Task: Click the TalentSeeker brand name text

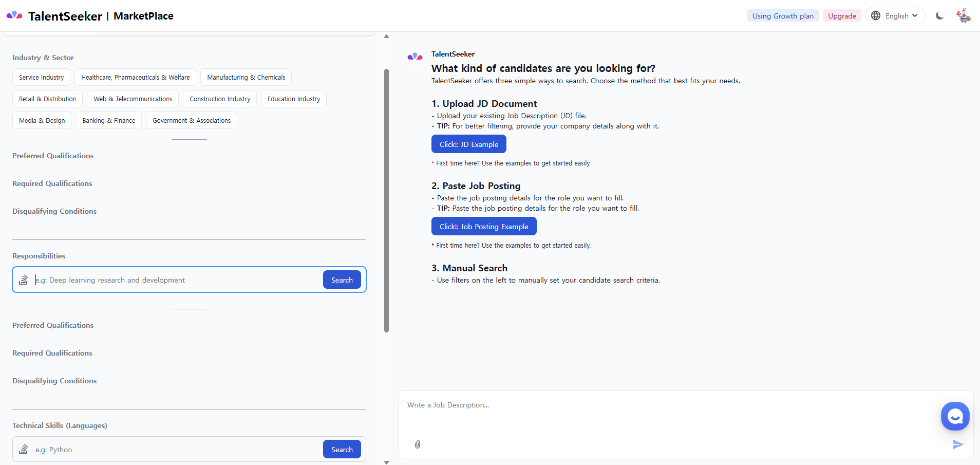Action: (x=65, y=16)
